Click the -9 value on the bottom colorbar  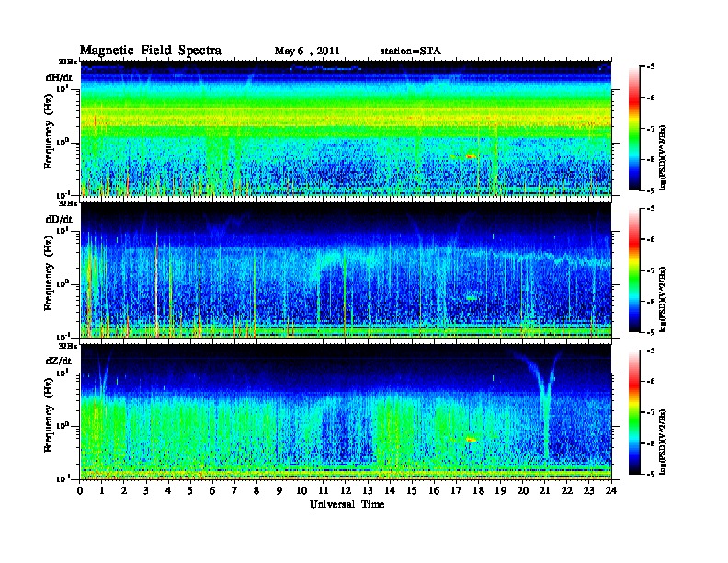(x=651, y=474)
